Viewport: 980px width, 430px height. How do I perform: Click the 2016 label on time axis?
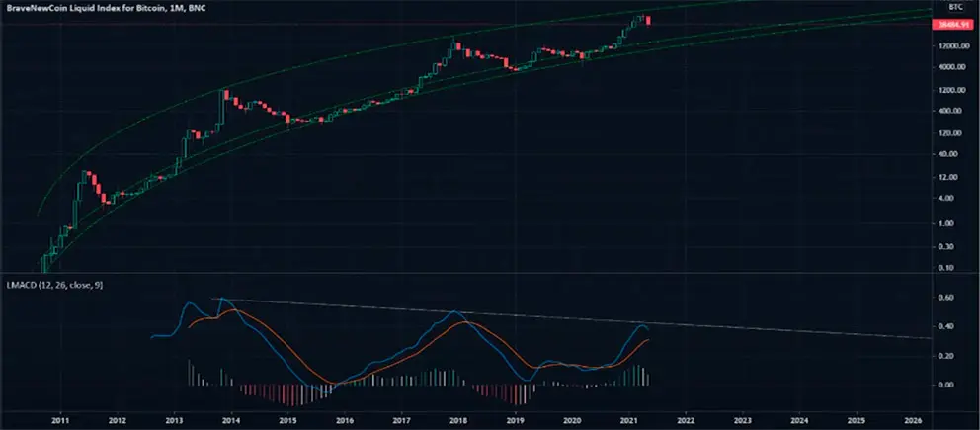tap(345, 420)
